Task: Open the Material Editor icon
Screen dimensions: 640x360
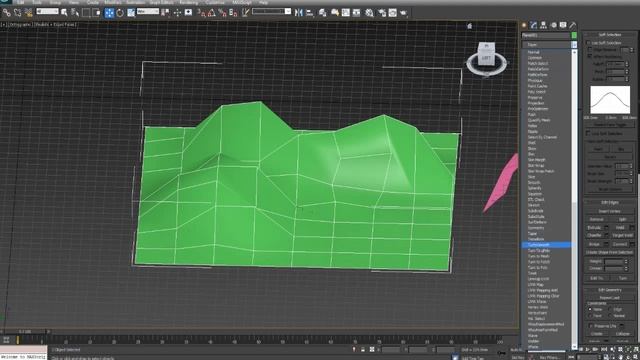Action: [369, 13]
